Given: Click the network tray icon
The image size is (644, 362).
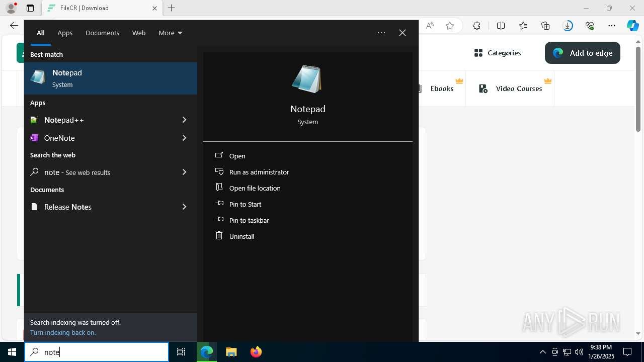Looking at the screenshot, I should point(567,352).
